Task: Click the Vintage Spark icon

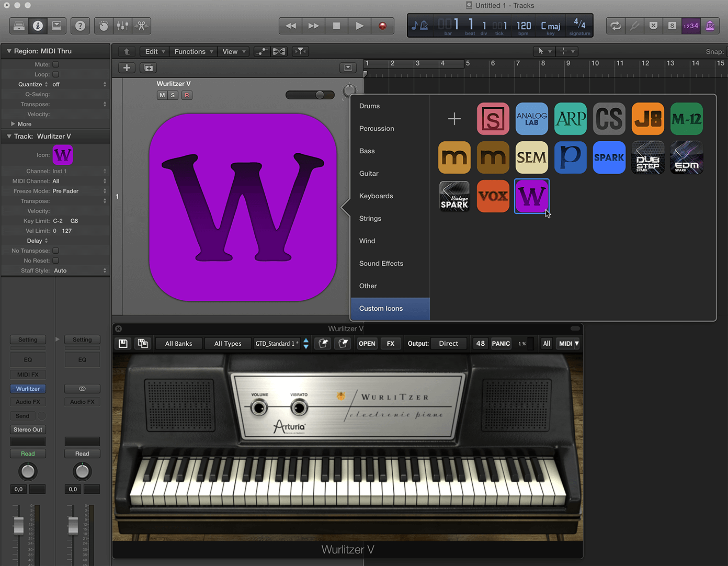Action: click(454, 196)
